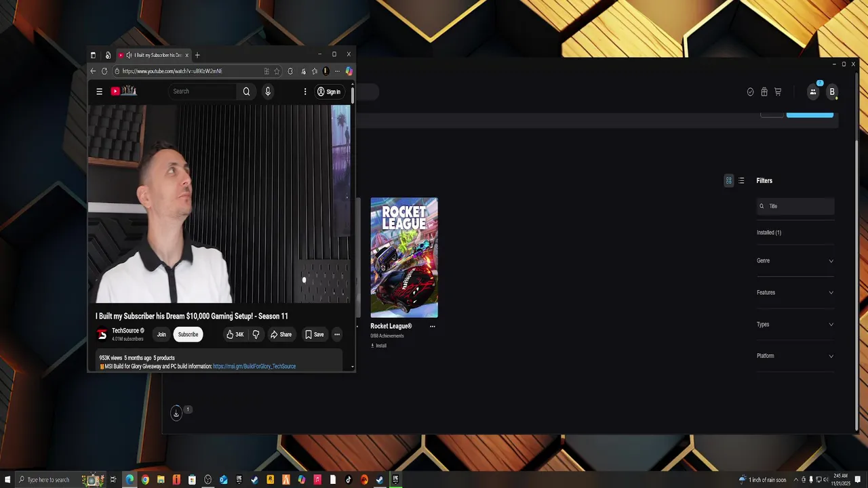Click the blue button in Epic launcher
Image resolution: width=868 pixels, height=488 pixels.
[x=810, y=115]
